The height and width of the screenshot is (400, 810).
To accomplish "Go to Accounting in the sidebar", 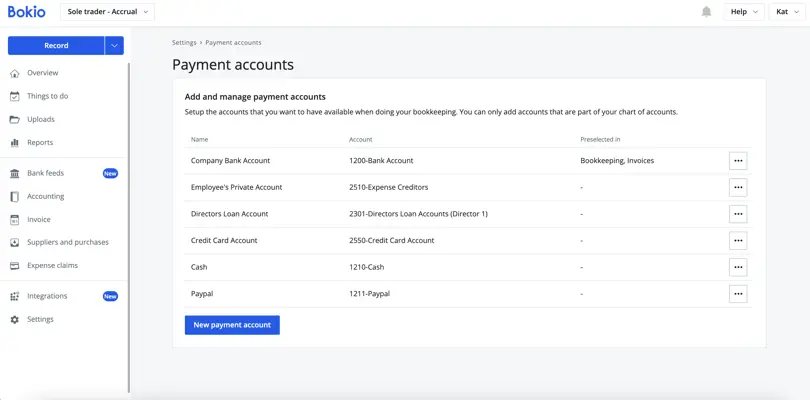I will point(45,196).
